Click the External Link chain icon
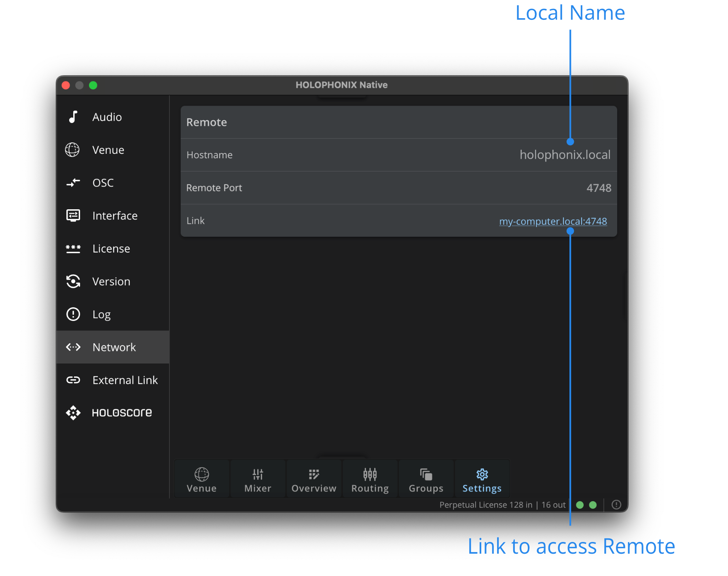The image size is (728, 576). pos(73,380)
